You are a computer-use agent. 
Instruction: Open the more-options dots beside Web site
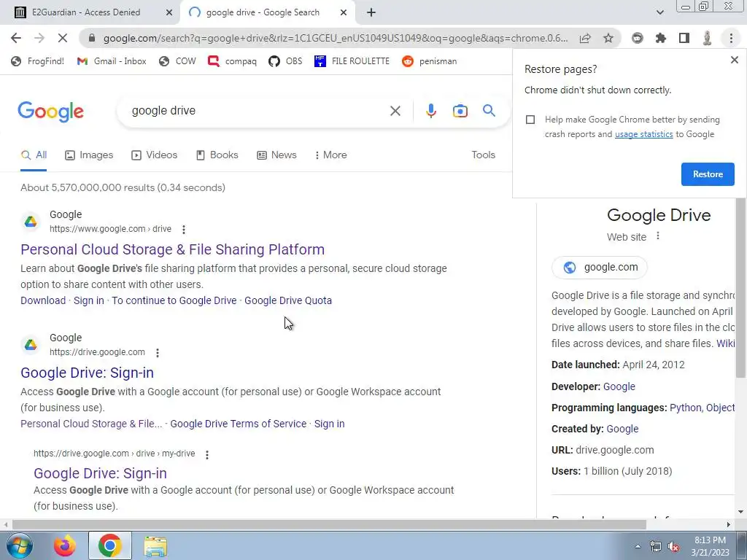click(x=657, y=236)
